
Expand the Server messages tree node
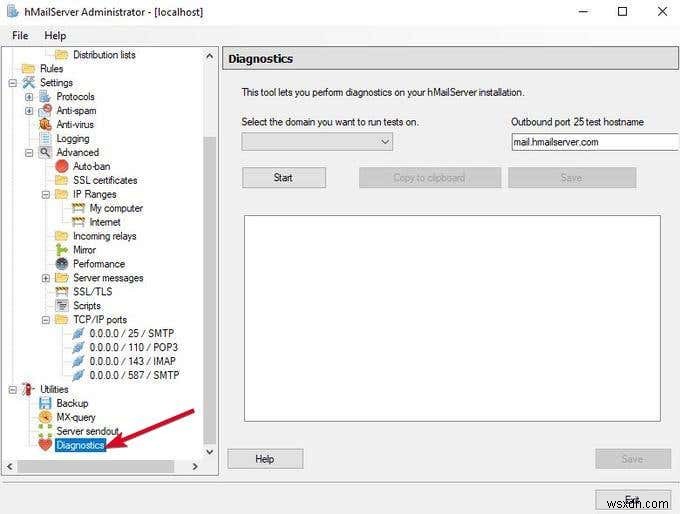(46, 278)
